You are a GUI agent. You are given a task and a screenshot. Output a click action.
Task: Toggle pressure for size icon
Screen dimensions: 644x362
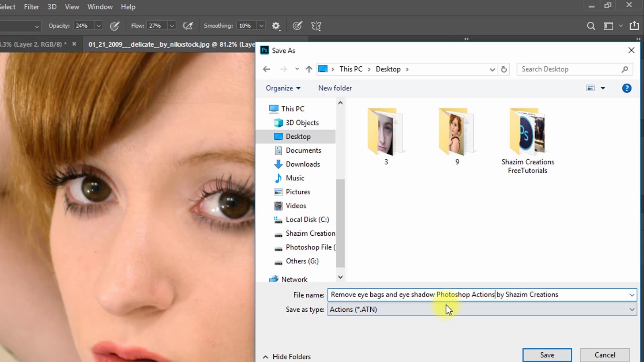click(297, 26)
